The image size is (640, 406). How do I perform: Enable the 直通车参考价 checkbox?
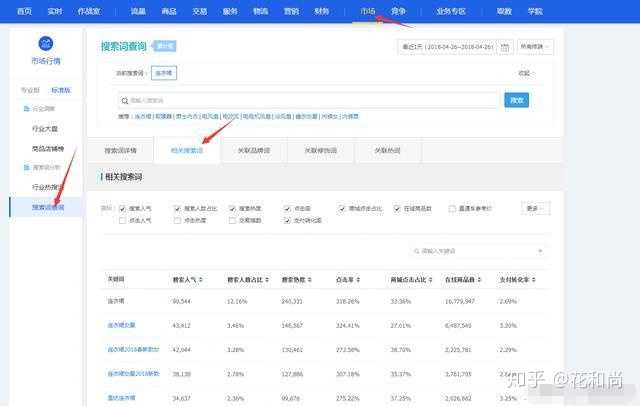click(453, 208)
